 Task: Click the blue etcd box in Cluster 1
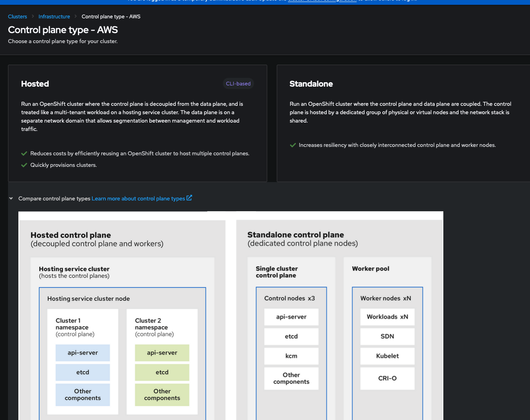point(83,372)
